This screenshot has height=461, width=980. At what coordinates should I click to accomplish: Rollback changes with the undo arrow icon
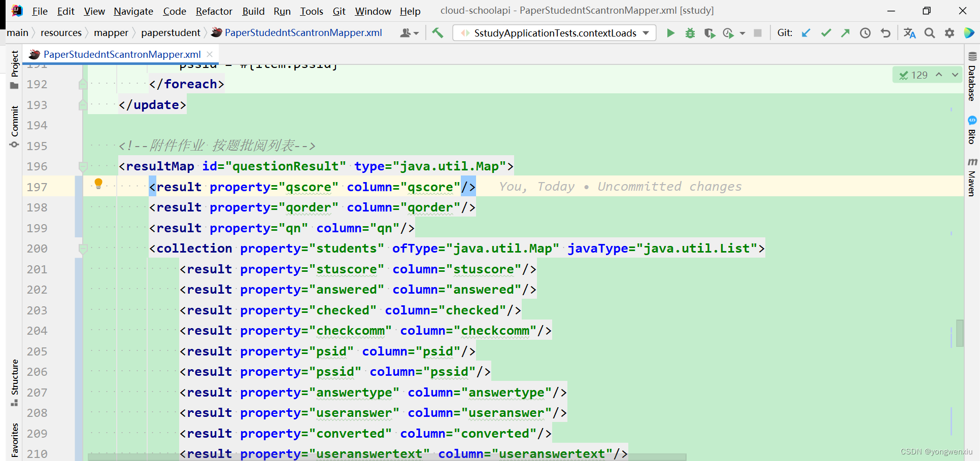(886, 33)
